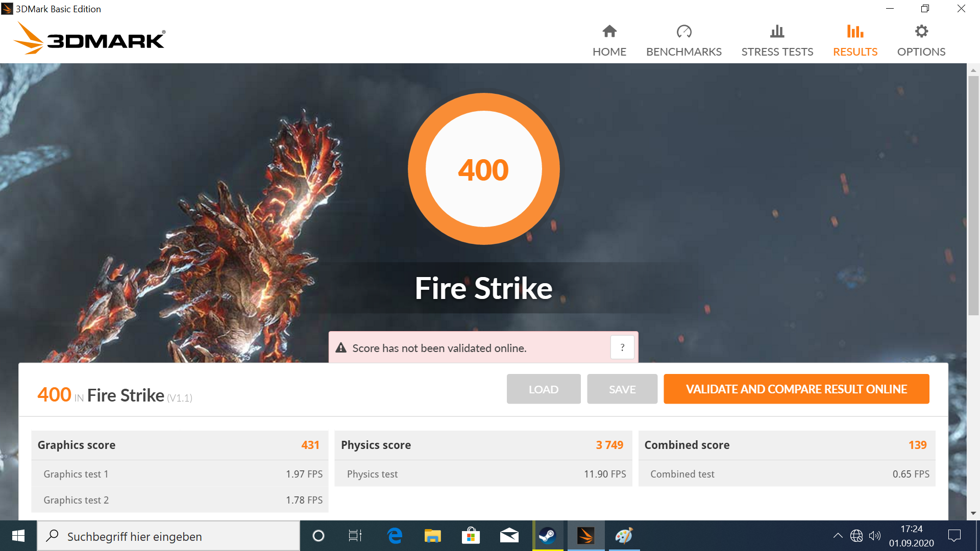Click the SAVE button
The image size is (980, 551).
[622, 389]
